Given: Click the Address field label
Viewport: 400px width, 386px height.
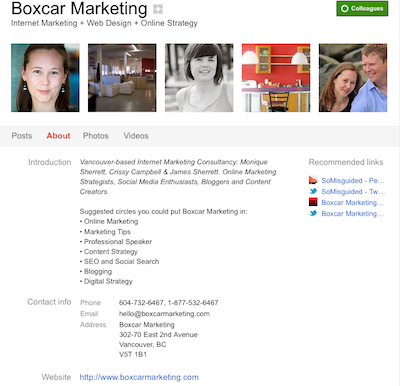Looking at the screenshot, I should point(93,325).
